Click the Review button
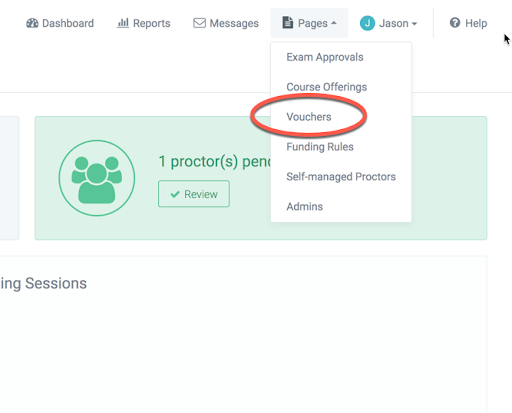The height and width of the screenshot is (413, 512). (194, 194)
